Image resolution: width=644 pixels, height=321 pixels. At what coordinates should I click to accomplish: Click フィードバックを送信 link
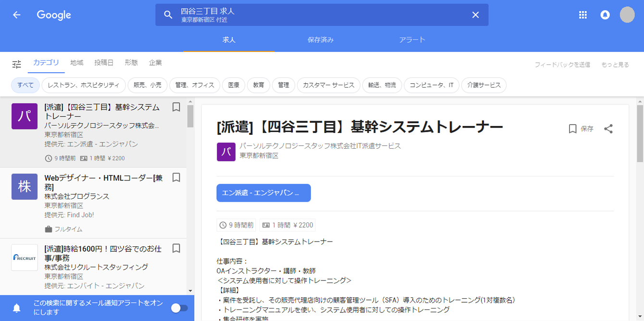(562, 64)
